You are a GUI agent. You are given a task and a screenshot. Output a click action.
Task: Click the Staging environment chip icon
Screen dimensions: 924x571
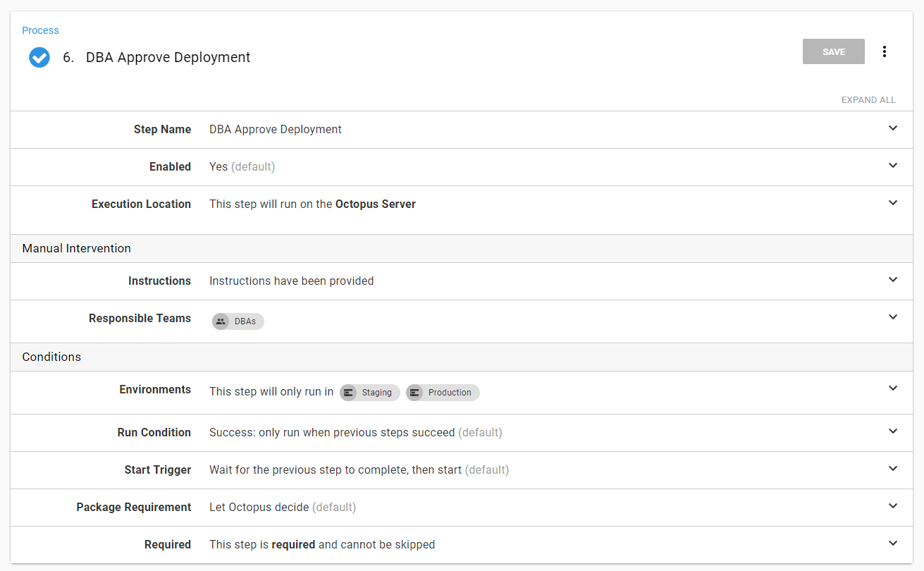(x=348, y=393)
